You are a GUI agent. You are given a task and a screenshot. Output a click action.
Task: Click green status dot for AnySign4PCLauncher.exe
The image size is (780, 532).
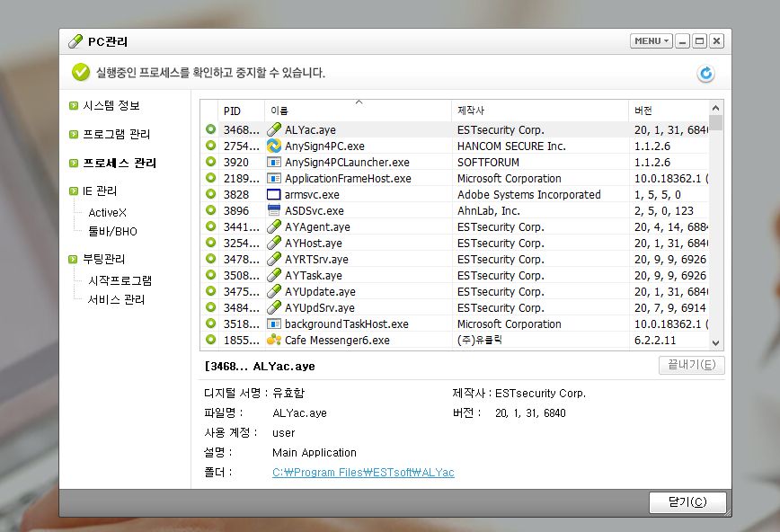(210, 162)
